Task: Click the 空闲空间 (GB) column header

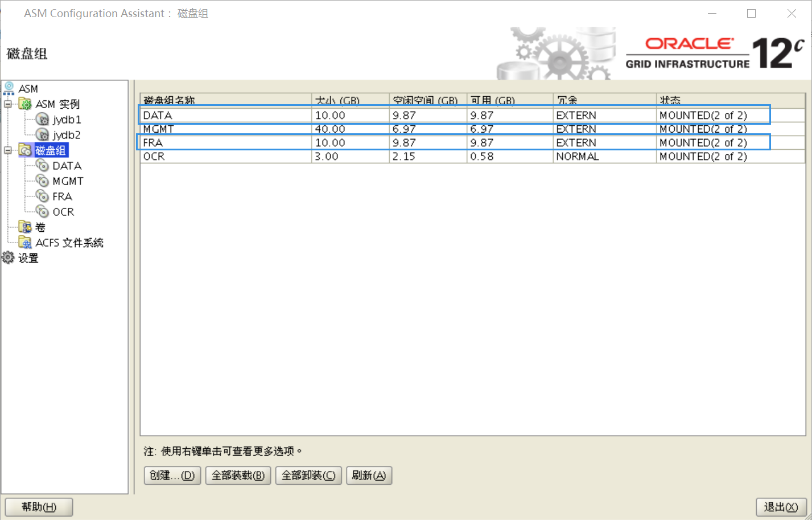Action: pyautogui.click(x=428, y=100)
